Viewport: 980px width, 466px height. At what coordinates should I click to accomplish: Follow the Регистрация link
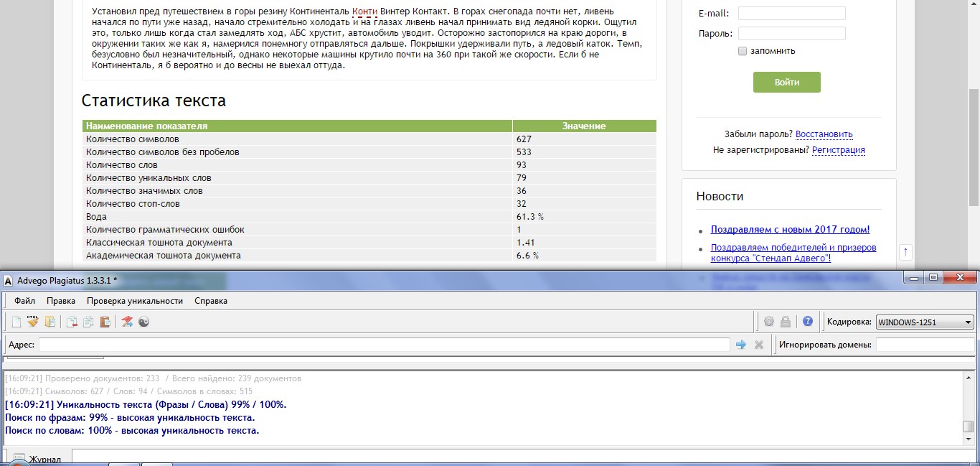(838, 150)
